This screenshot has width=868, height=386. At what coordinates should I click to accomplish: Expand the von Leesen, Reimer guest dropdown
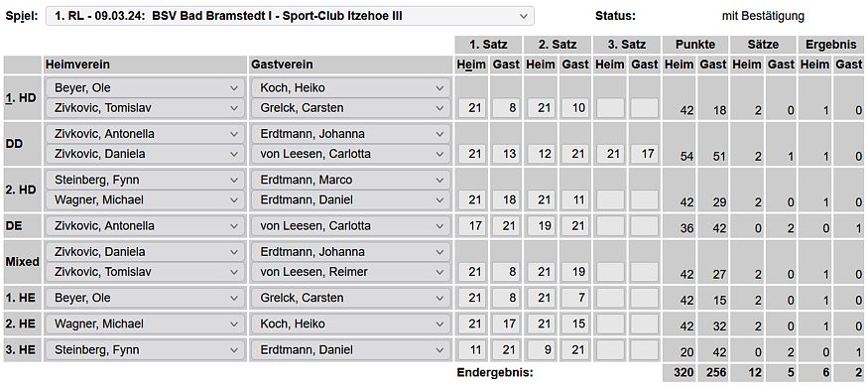[x=351, y=272]
